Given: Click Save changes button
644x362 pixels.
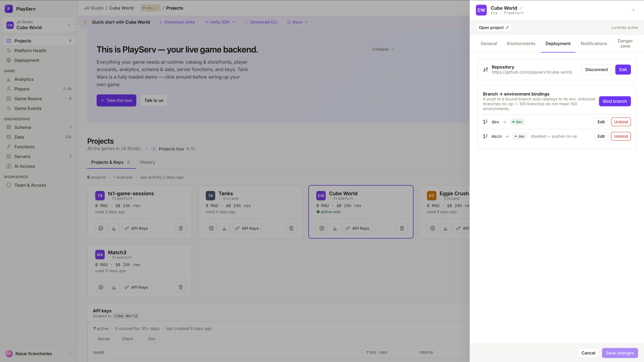Looking at the screenshot, I should 620,353.
